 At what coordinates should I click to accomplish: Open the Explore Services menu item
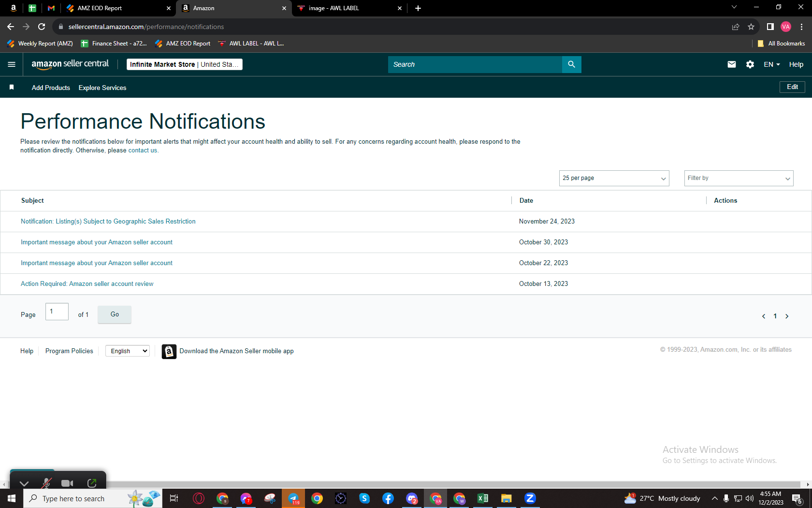102,88
